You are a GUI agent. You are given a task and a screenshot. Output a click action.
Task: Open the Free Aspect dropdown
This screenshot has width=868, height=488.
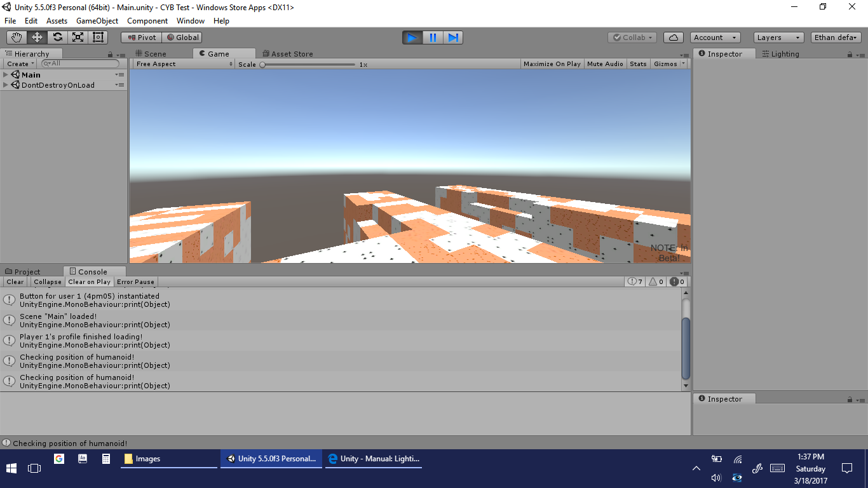(x=184, y=64)
